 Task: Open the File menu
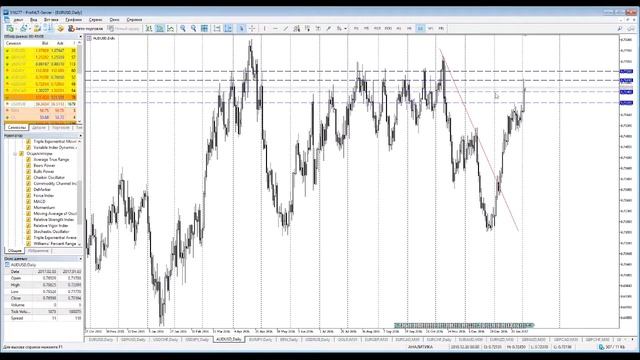coord(18,20)
